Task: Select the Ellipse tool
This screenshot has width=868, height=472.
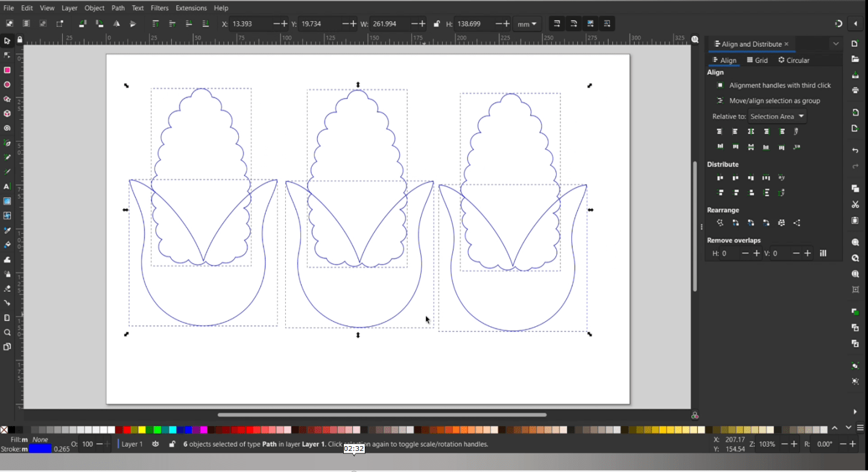Action: pos(7,84)
